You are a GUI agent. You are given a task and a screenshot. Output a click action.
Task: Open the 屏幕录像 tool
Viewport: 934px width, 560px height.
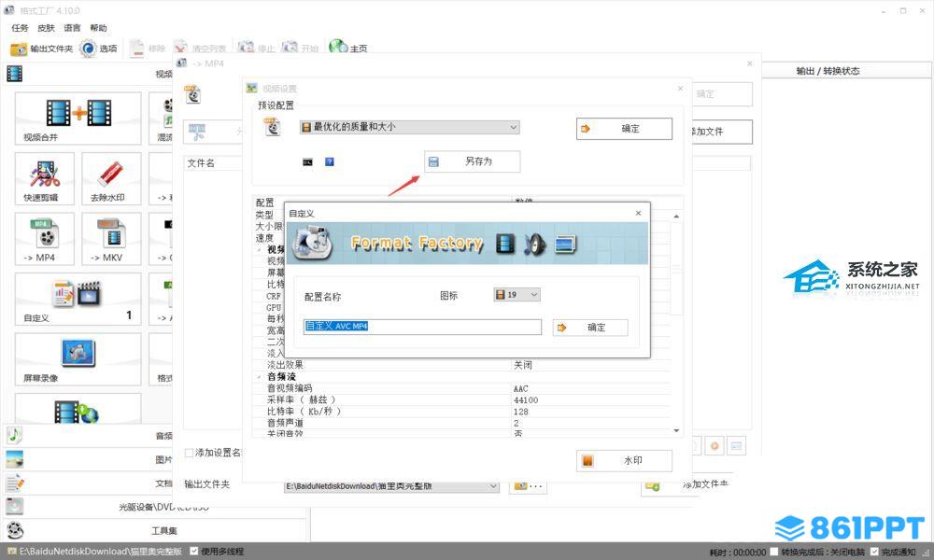click(78, 358)
